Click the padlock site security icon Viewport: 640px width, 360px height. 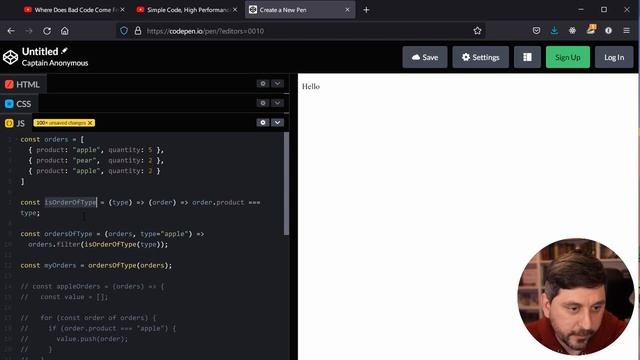point(138,31)
